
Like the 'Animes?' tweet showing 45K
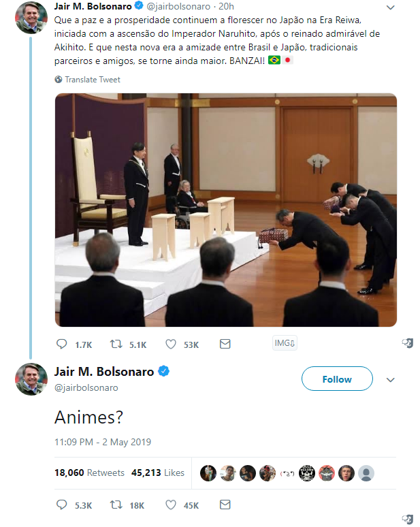tap(171, 505)
